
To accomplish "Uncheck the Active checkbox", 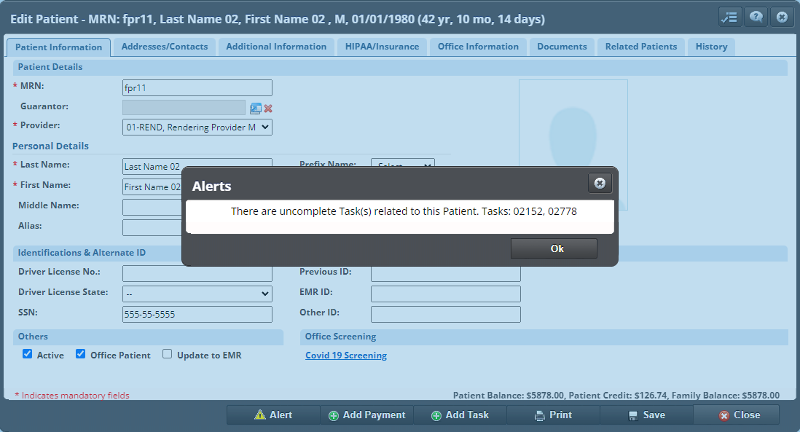I will [x=27, y=355].
